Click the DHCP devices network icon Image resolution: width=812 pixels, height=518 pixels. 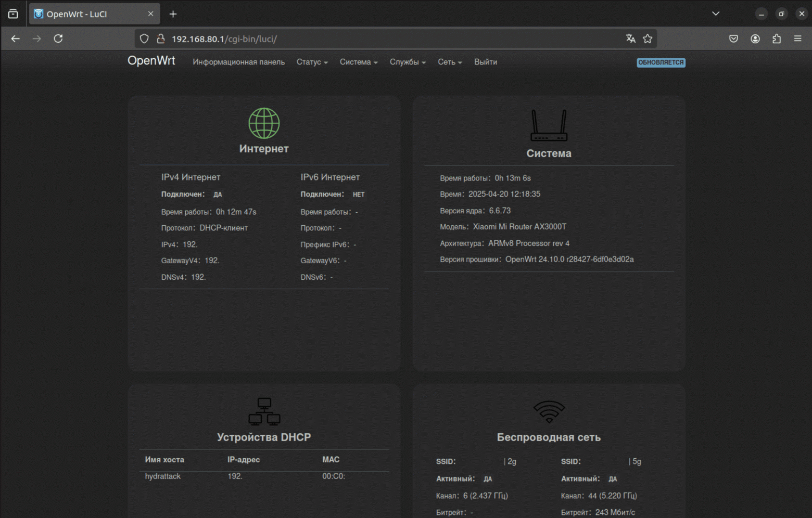pos(264,411)
